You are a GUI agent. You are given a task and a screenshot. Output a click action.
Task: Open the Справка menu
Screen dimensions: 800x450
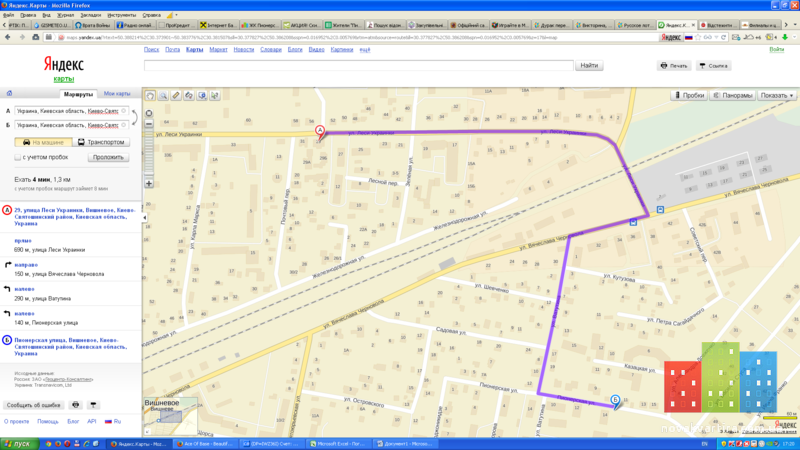pos(152,15)
